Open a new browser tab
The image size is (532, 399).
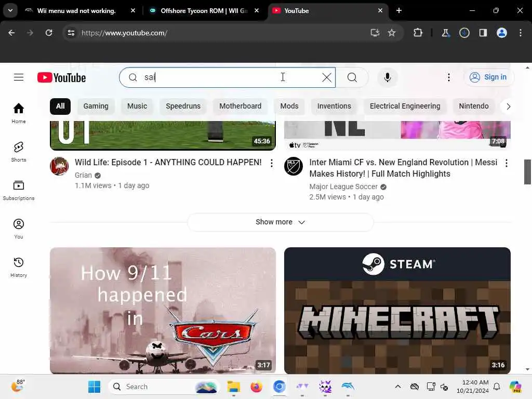coord(399,11)
